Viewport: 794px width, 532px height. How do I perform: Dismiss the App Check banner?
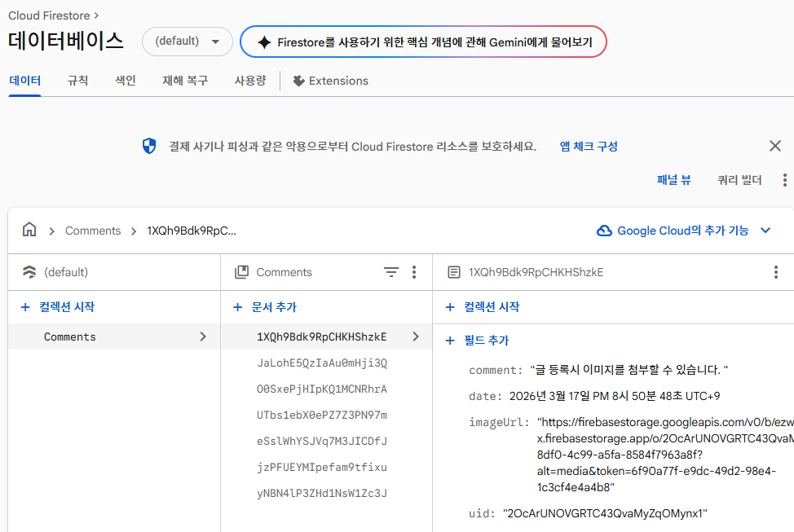774,146
